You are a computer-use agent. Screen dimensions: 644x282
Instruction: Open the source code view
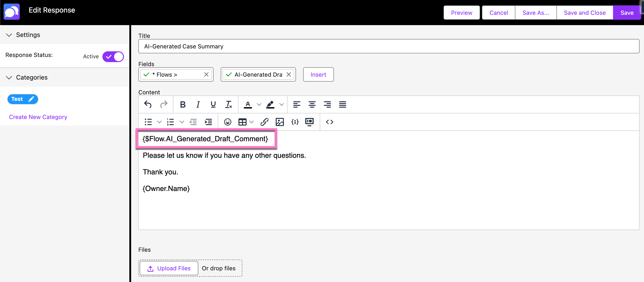point(329,122)
